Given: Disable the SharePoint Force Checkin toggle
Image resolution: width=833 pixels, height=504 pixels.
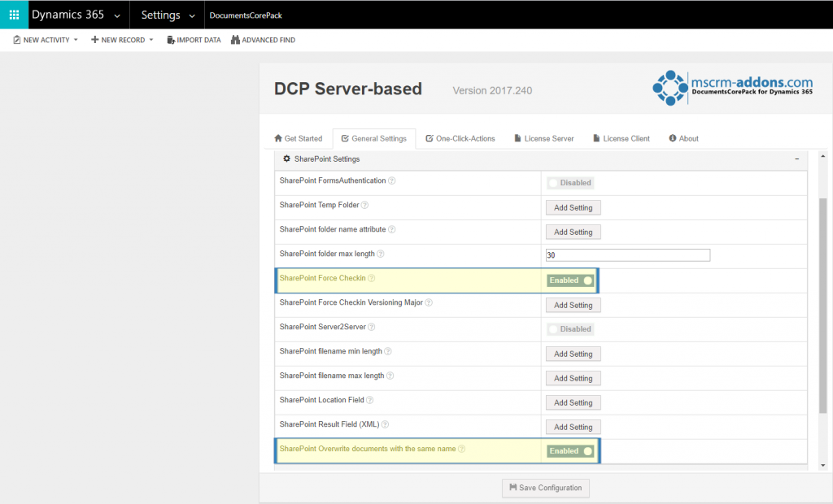Looking at the screenshot, I should [x=569, y=280].
